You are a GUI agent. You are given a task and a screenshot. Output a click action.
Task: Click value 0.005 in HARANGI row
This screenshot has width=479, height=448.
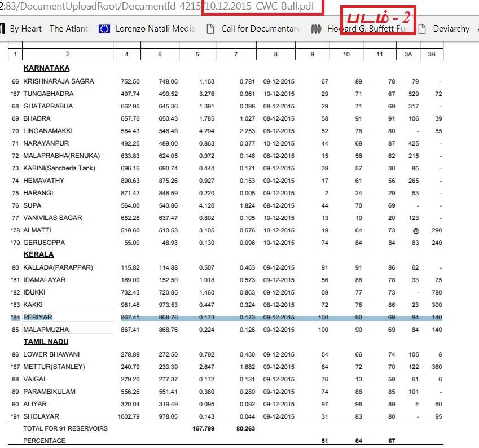[x=248, y=193]
